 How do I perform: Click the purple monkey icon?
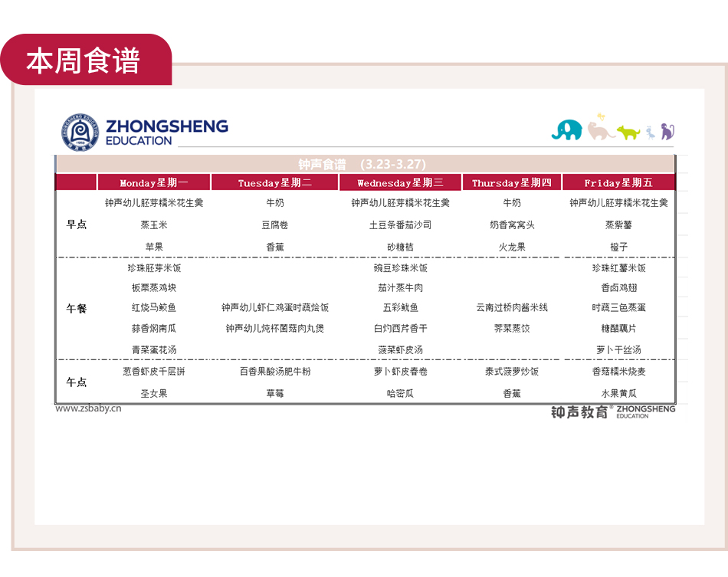(667, 131)
